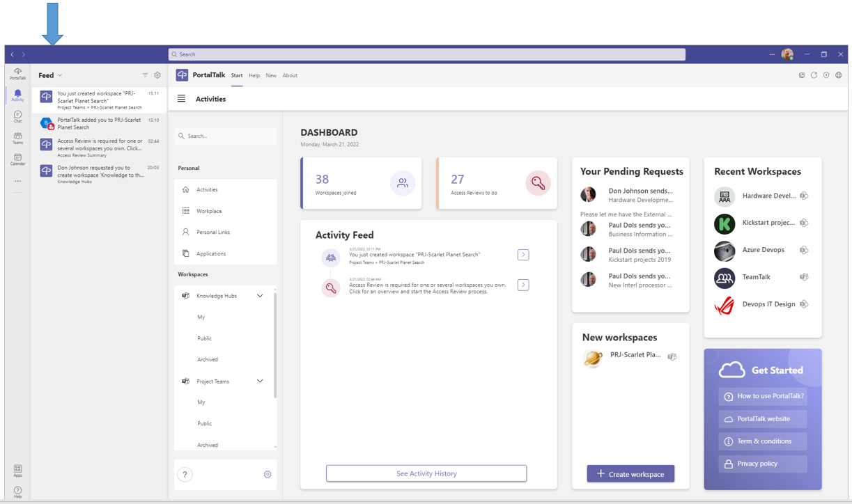852x504 pixels.
Task: Click the refresh icon in tab header
Action: (814, 75)
